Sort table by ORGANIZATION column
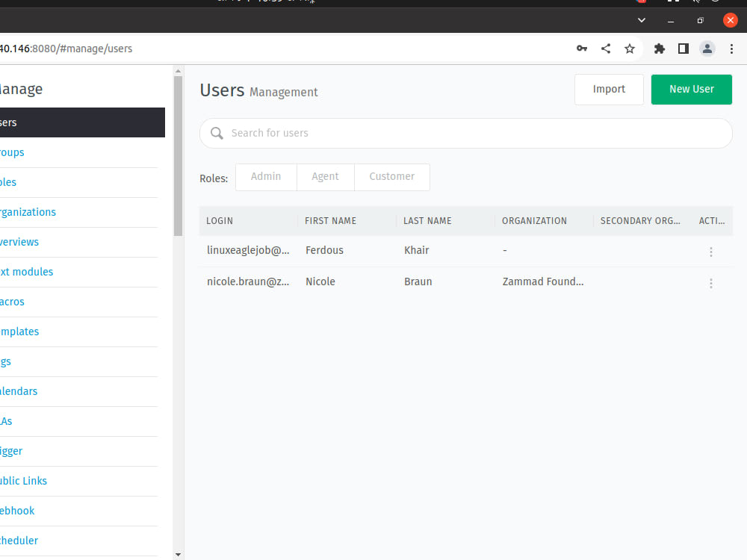The image size is (747, 560). tap(534, 221)
